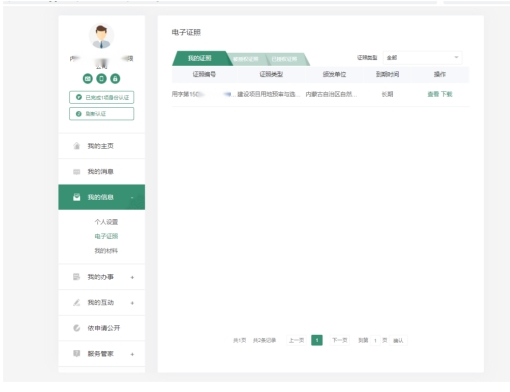Screen dimensions: 510x392
Task: Click the 下载 link in the row
Action: coord(447,94)
